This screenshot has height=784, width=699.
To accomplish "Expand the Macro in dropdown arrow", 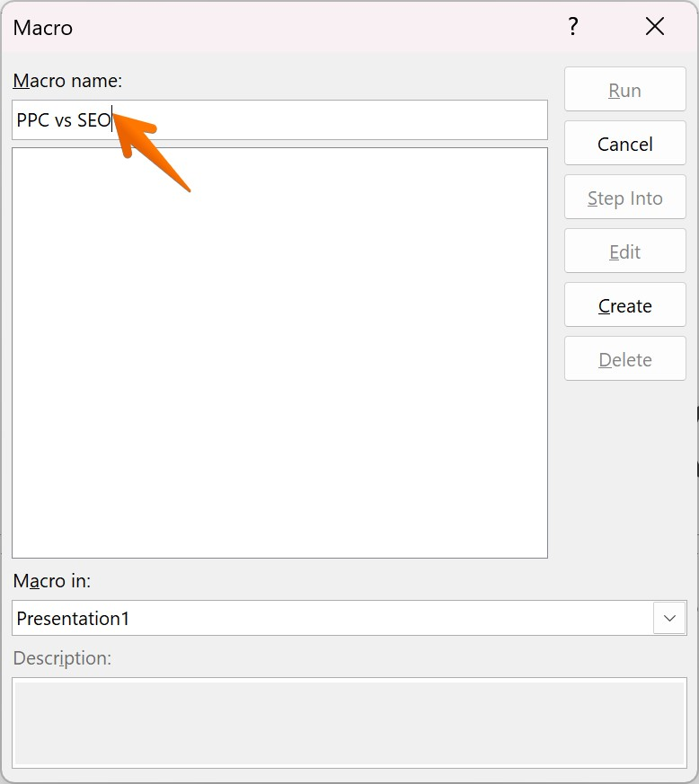I will 669,618.
